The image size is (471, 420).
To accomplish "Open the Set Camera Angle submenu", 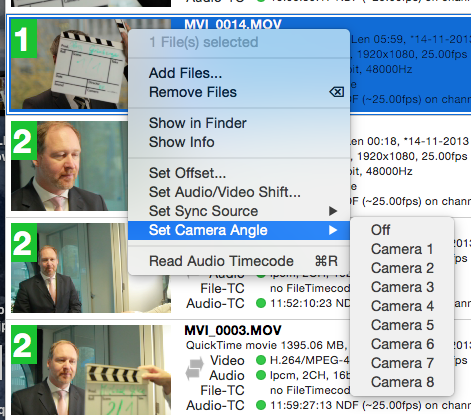I will pyautogui.click(x=239, y=230).
